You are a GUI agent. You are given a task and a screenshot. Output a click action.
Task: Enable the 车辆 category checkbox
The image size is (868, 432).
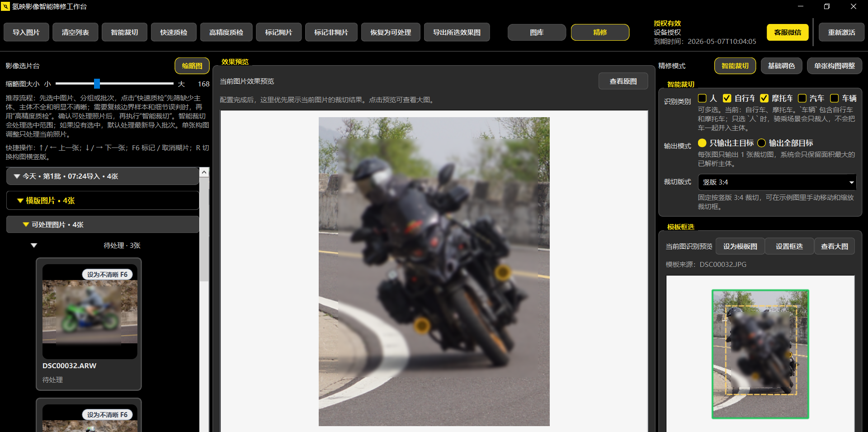835,98
